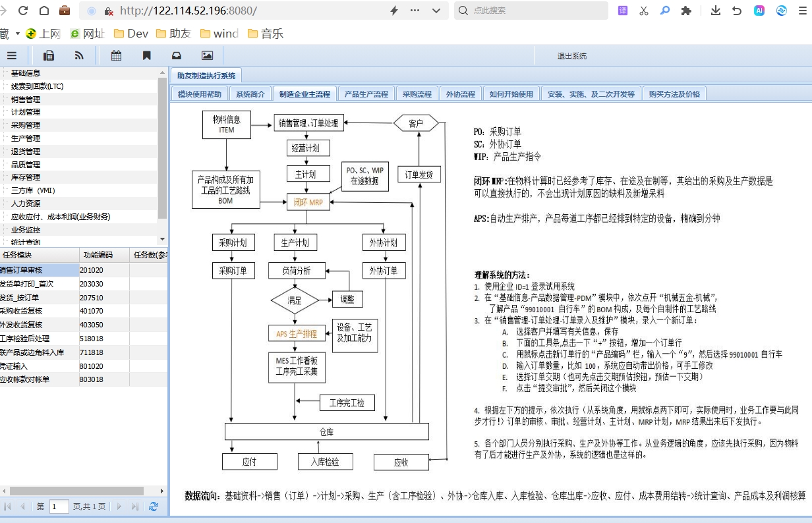Click the task grid horizontal scrollbar

click(x=75, y=491)
